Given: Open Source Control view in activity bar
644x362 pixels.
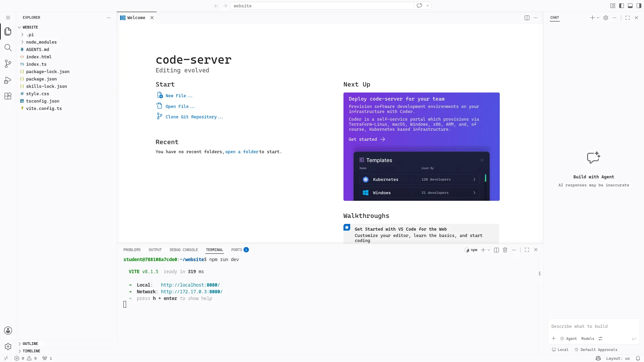Looking at the screenshot, I should click(x=8, y=64).
